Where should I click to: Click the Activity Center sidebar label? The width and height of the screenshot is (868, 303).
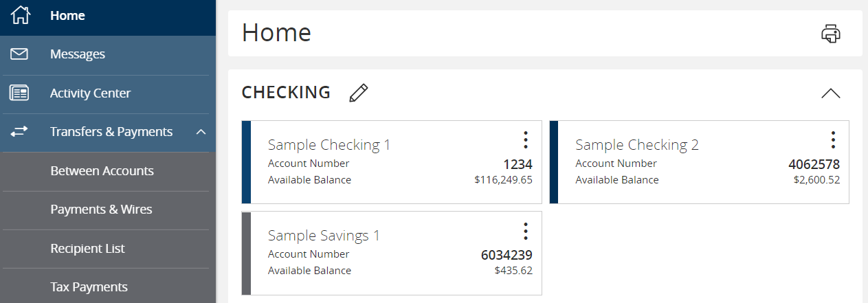tap(90, 93)
